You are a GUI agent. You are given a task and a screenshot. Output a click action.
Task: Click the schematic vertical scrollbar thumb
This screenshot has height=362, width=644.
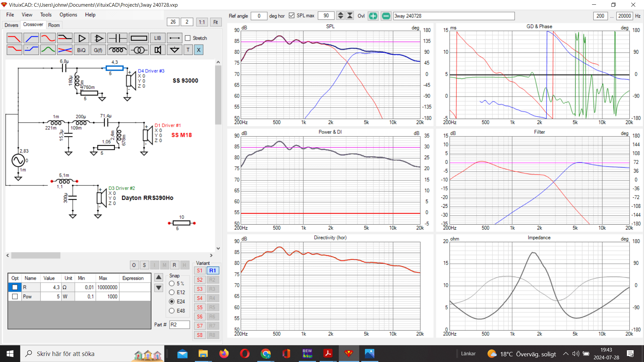218,95
